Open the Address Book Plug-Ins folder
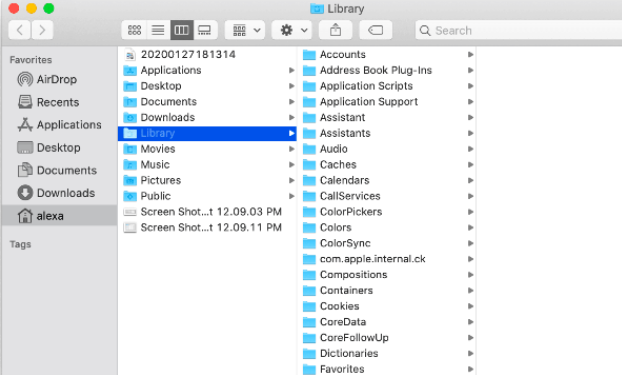The width and height of the screenshot is (625, 375). click(x=387, y=70)
